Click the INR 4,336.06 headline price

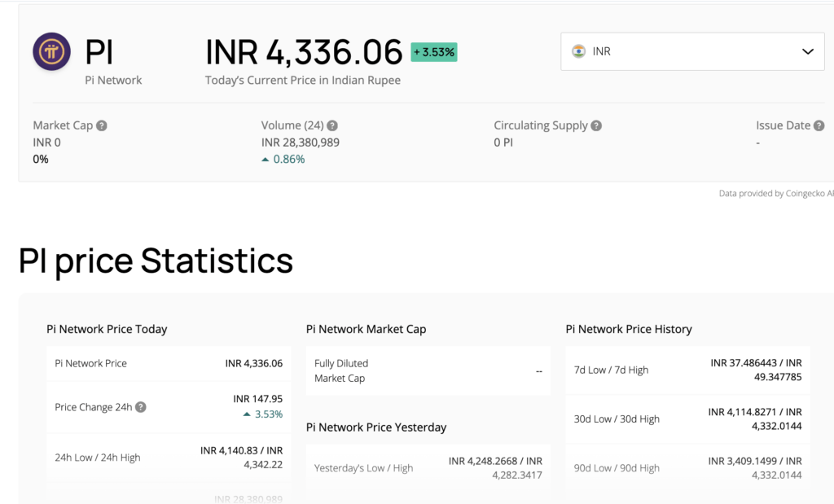click(304, 52)
